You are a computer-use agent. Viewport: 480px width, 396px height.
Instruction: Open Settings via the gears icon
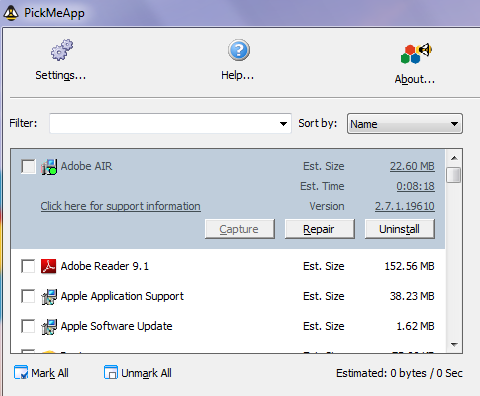pyautogui.click(x=62, y=50)
